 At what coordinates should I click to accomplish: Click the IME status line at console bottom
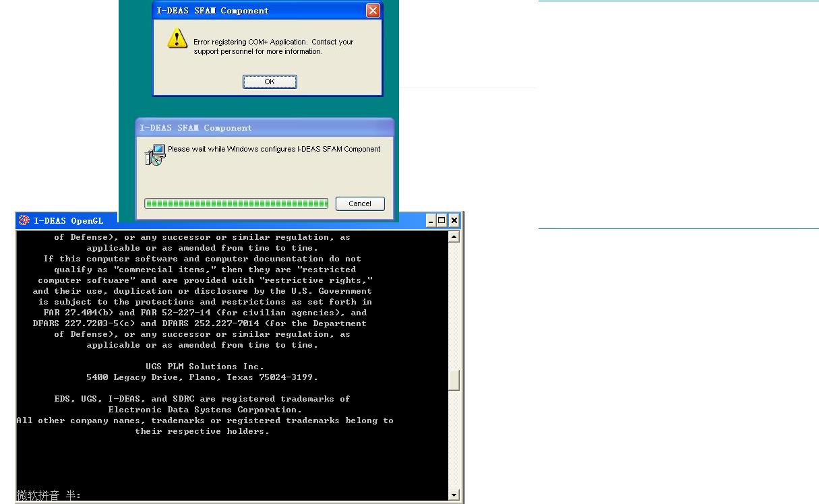49,495
